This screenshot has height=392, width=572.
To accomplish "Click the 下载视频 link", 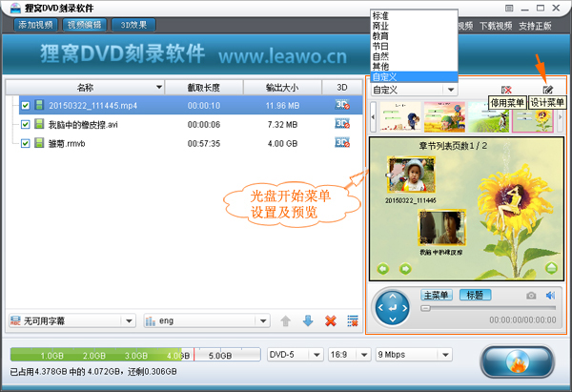I will click(496, 26).
